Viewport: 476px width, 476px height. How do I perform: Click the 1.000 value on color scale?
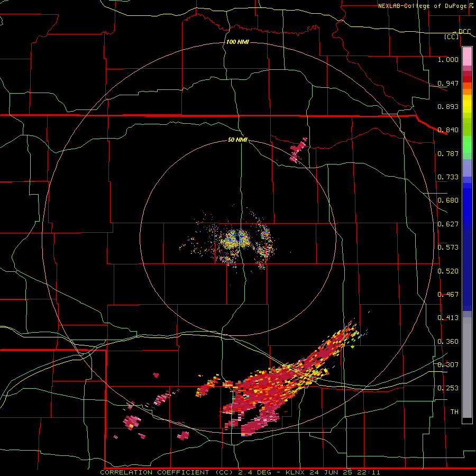click(448, 59)
